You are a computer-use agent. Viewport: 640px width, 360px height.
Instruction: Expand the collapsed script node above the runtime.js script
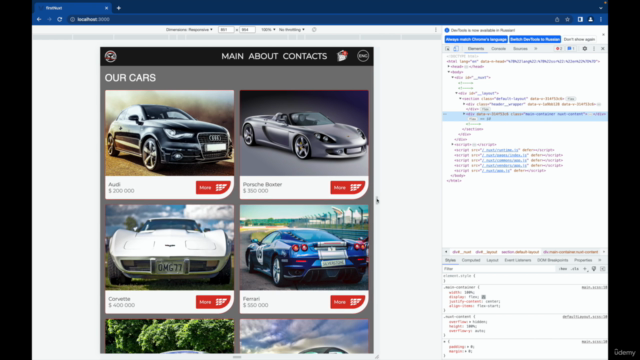coord(452,144)
